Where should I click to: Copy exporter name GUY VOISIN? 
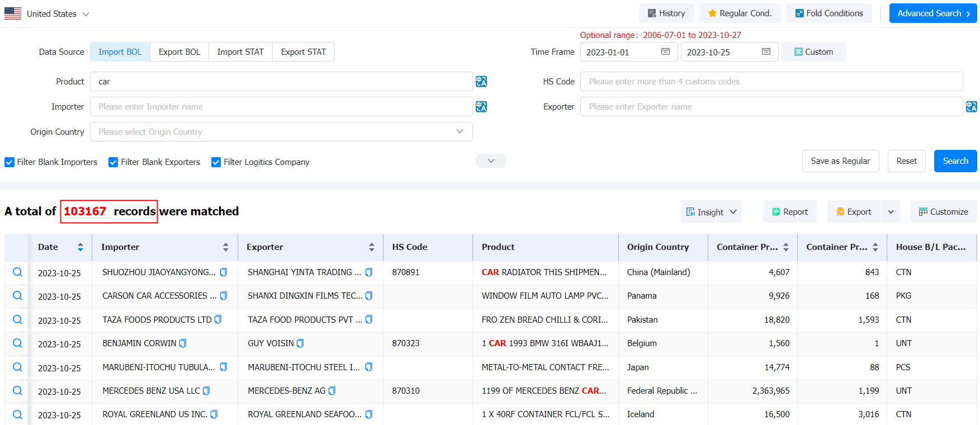click(x=300, y=343)
